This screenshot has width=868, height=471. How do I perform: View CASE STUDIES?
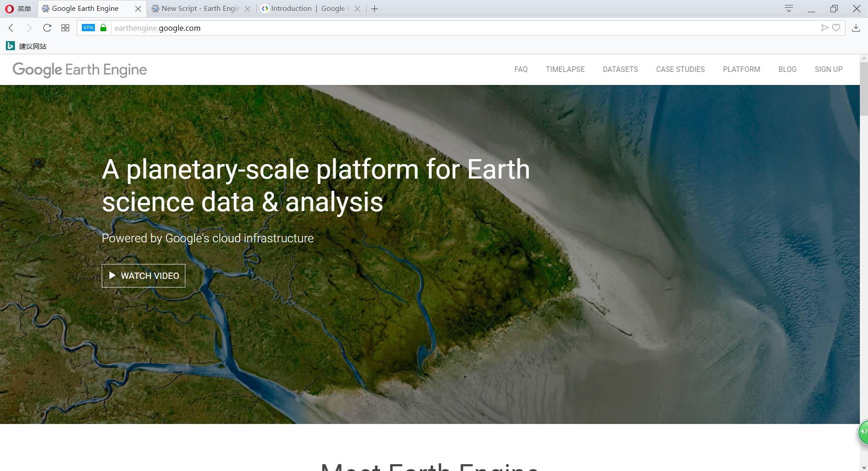(680, 70)
